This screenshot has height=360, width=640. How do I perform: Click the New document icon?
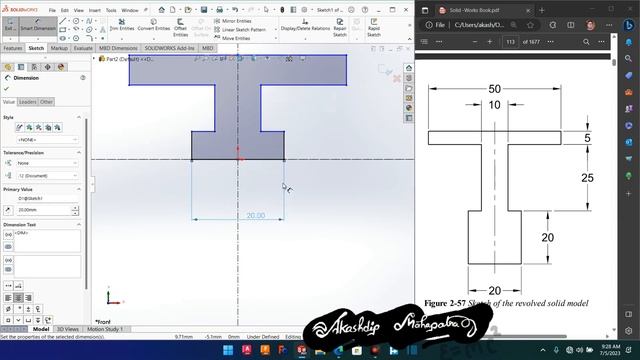(173, 10)
